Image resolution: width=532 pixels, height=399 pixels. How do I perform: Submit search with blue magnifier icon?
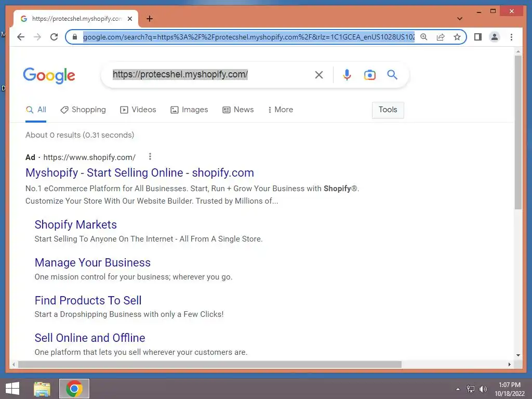point(392,75)
